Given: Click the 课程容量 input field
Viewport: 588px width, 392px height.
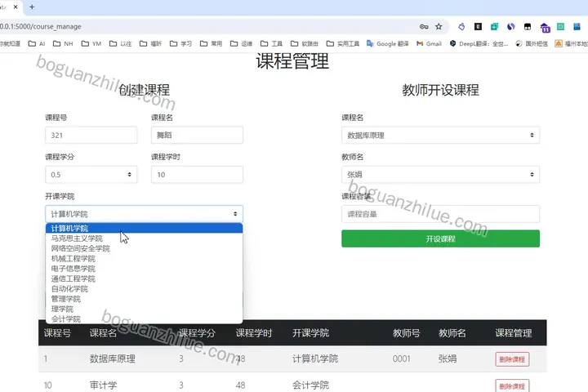Looking at the screenshot, I should click(440, 214).
